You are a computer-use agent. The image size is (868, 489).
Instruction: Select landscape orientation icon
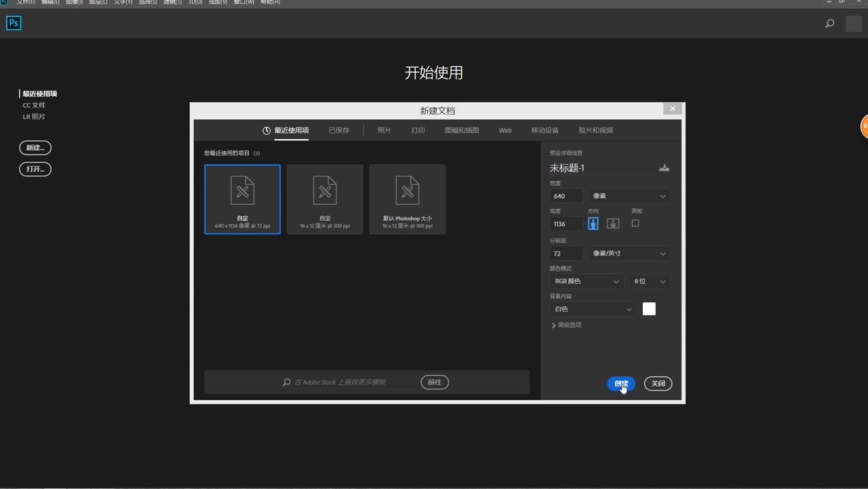(613, 223)
